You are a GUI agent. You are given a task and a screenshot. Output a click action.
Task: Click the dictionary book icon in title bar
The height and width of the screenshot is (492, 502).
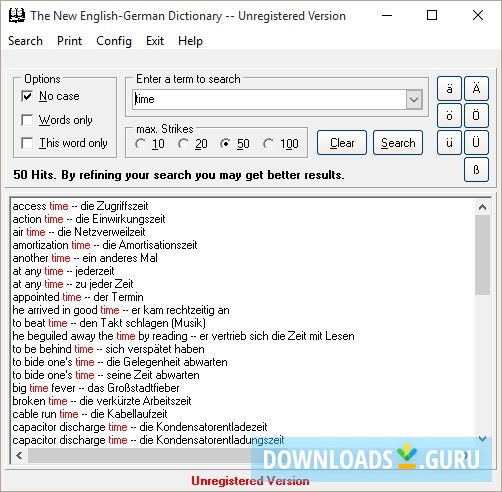(17, 15)
